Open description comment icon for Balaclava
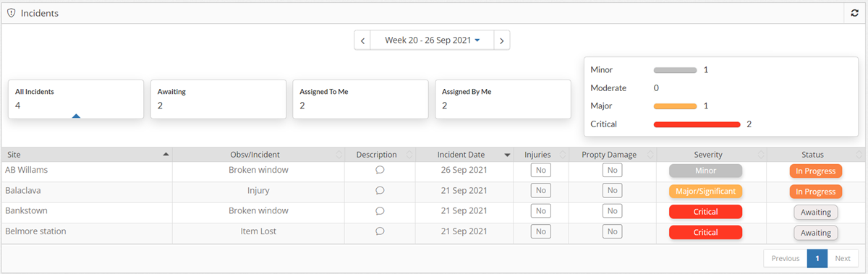Viewport: 868px width, 274px height. coord(380,191)
